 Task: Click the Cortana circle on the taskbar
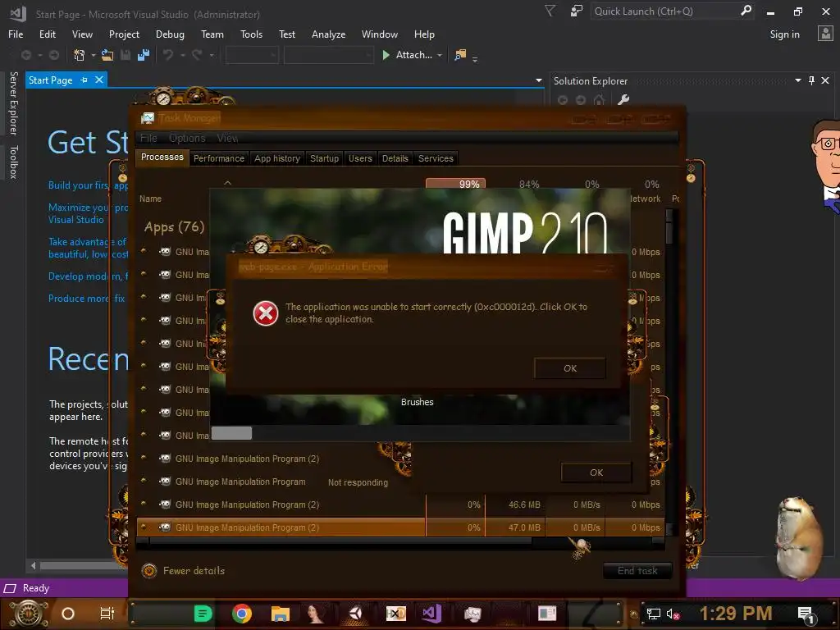[x=68, y=614]
